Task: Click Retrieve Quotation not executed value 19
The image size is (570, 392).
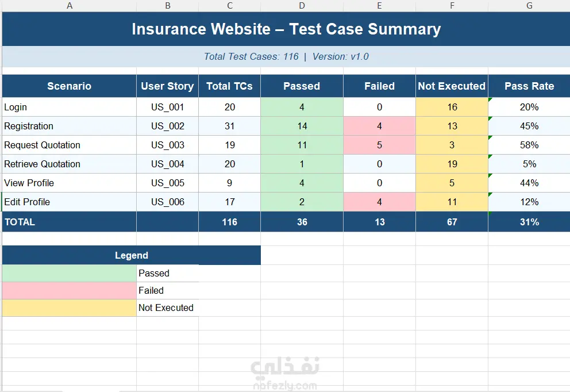Action: coord(452,164)
